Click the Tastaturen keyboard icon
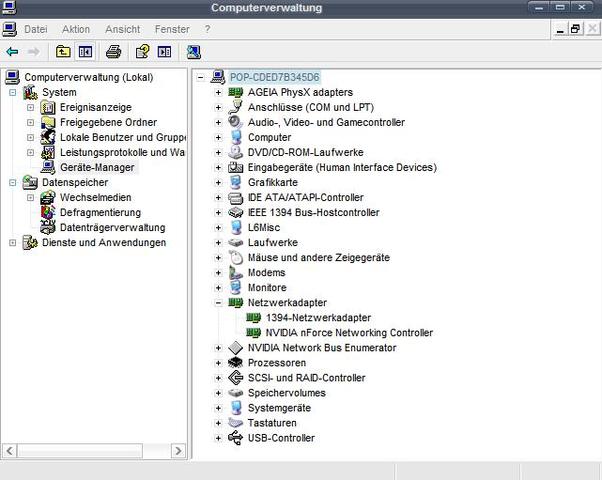The height and width of the screenshot is (480, 602). click(235, 423)
